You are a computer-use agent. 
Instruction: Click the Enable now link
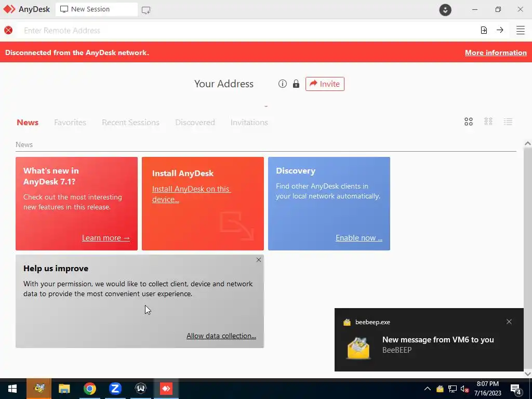359,238
